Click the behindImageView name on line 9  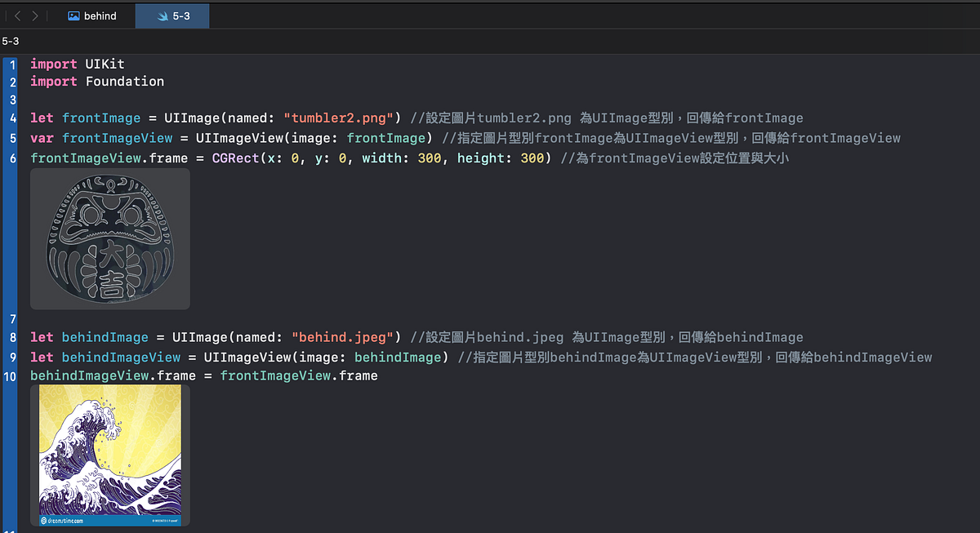(121, 357)
